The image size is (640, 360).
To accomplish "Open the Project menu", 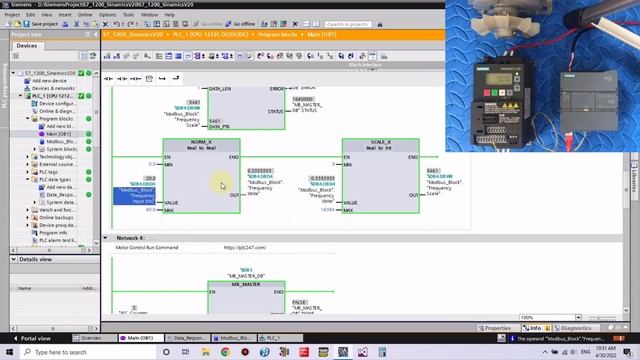I will tap(12, 15).
